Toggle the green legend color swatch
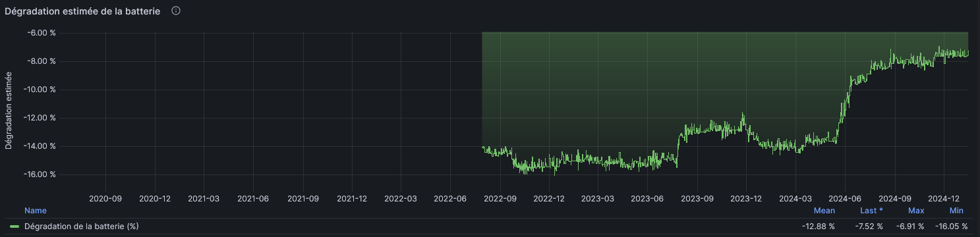Screen dimensions: 980x237 [x=14, y=226]
